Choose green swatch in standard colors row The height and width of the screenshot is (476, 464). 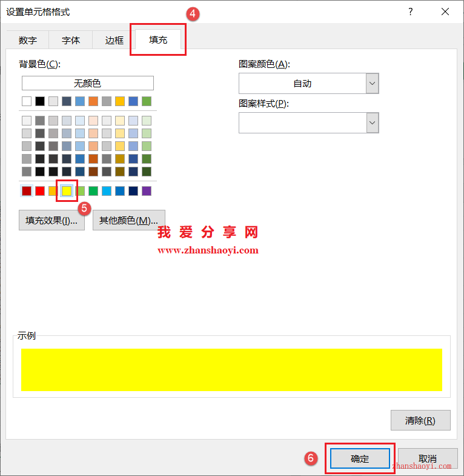(x=93, y=191)
